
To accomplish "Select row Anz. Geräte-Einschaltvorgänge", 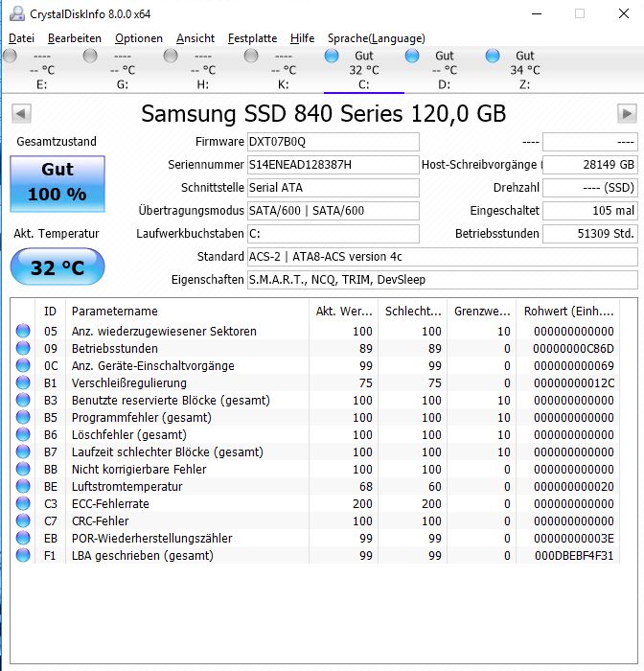I will (x=315, y=365).
